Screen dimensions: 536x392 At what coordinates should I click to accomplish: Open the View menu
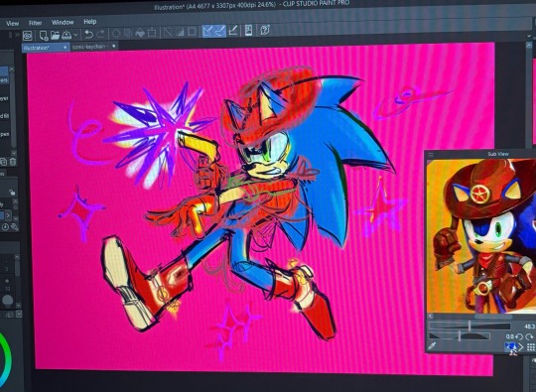(12, 23)
